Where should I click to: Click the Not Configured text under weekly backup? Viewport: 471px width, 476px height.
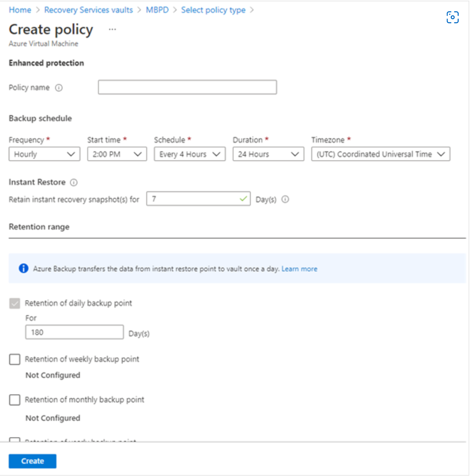tap(53, 375)
